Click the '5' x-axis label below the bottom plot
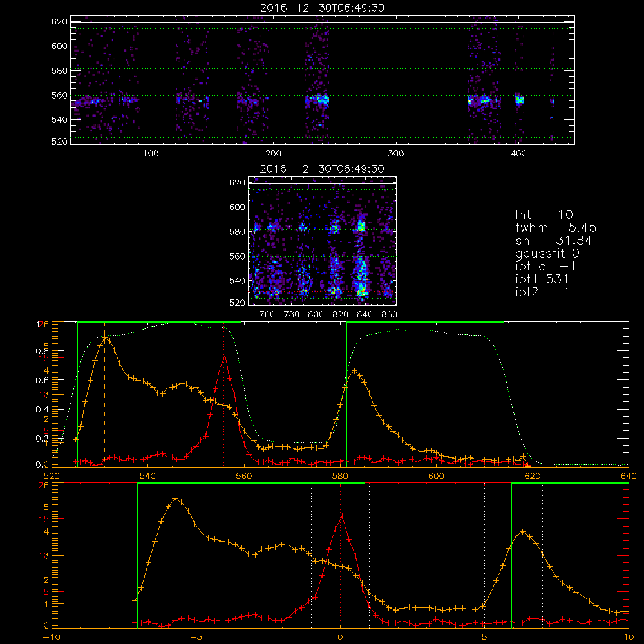 [x=485, y=637]
